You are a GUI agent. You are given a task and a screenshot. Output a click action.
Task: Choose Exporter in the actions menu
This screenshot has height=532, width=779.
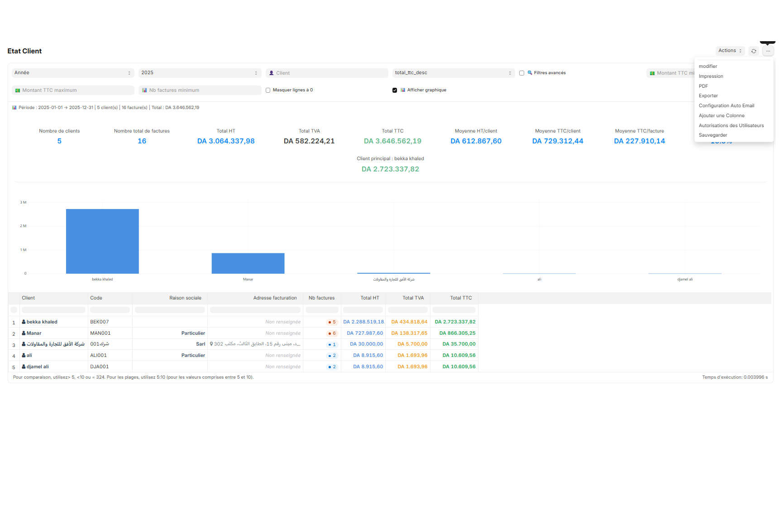click(x=708, y=95)
